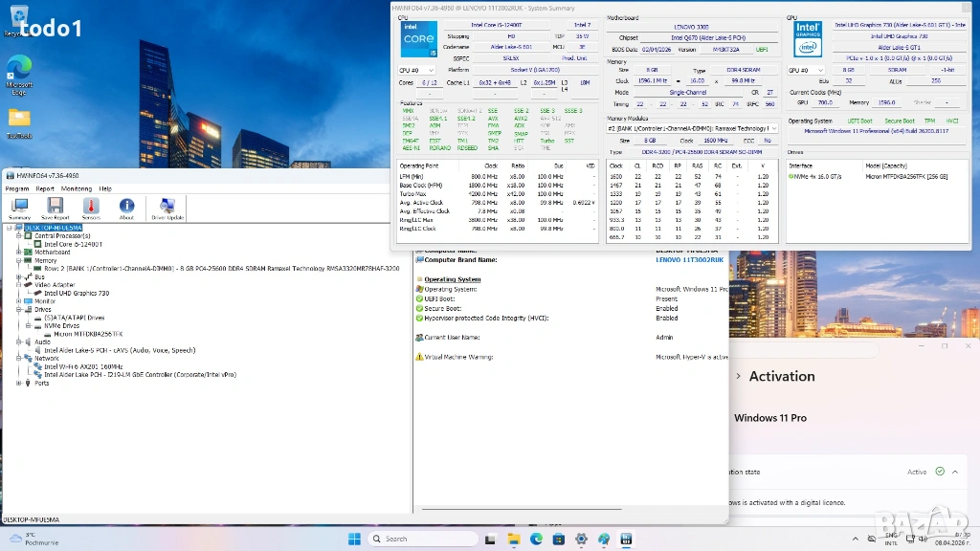
Task: Select Micron MTFDKBA256TFK drive entry
Action: pyautogui.click(x=88, y=334)
